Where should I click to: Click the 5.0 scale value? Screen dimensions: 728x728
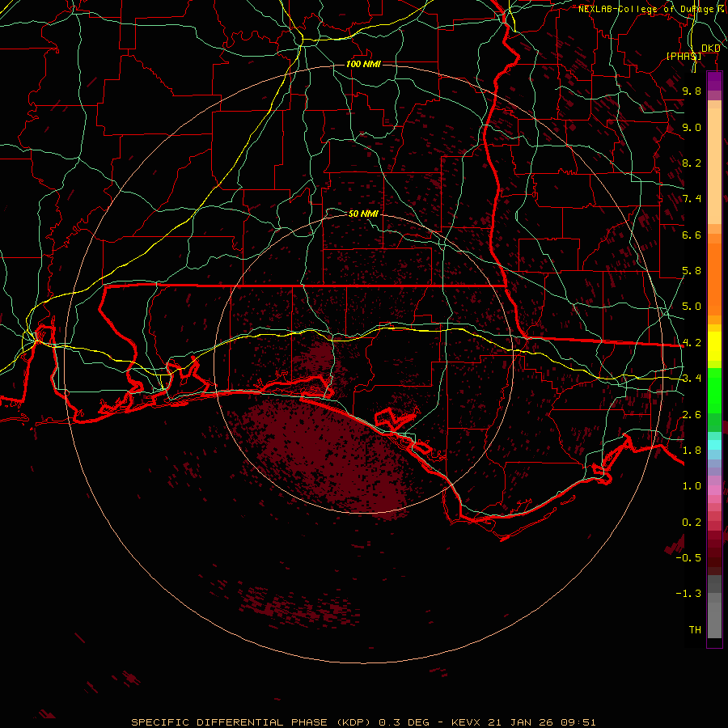692,307
